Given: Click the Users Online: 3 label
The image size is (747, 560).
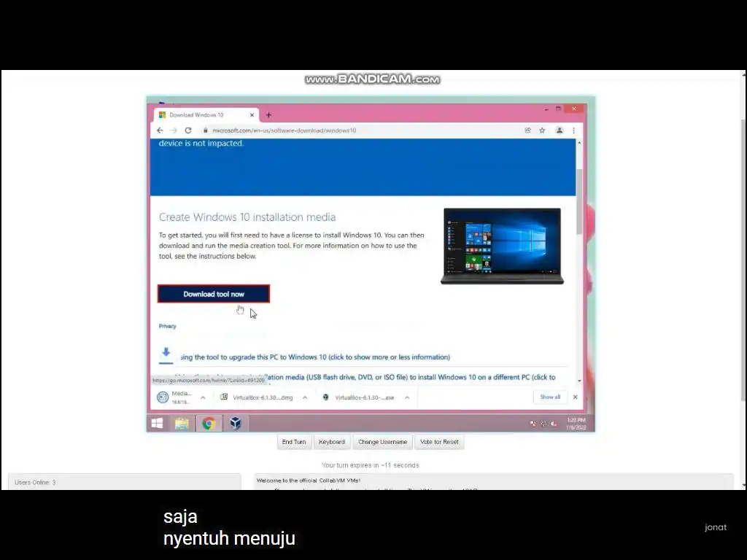Looking at the screenshot, I should click(35, 483).
